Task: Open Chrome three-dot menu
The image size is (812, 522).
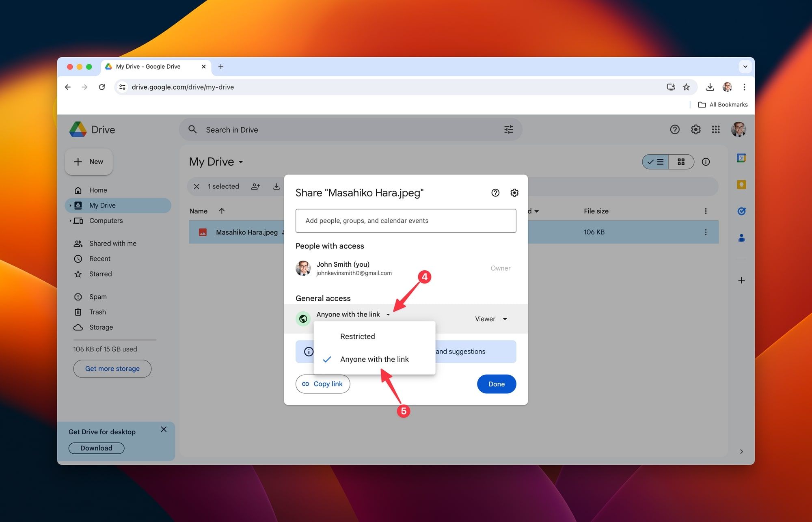Action: point(744,87)
